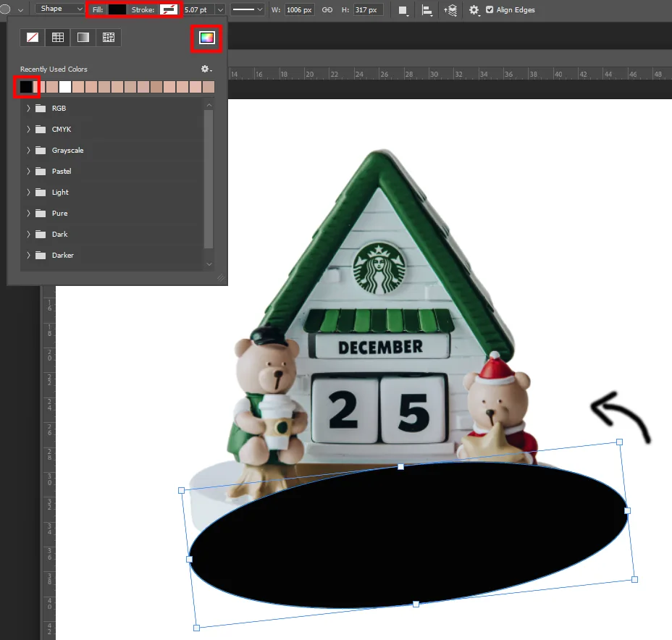Screen dimensions: 672x640
Task: Click the ellipse's bottom-center transform handle
Action: [x=416, y=604]
